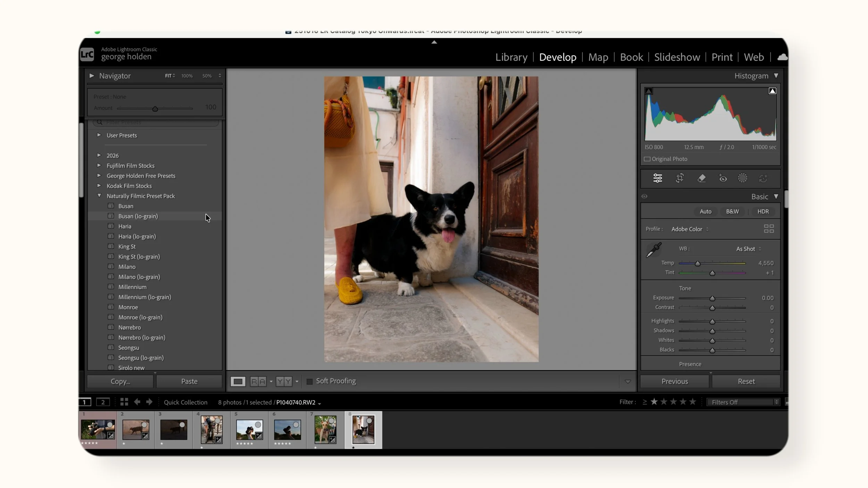
Task: Select the Healing eraser tool
Action: click(701, 178)
